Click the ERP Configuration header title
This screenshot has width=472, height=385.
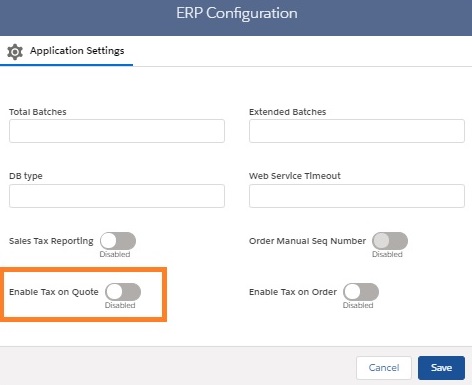[237, 13]
